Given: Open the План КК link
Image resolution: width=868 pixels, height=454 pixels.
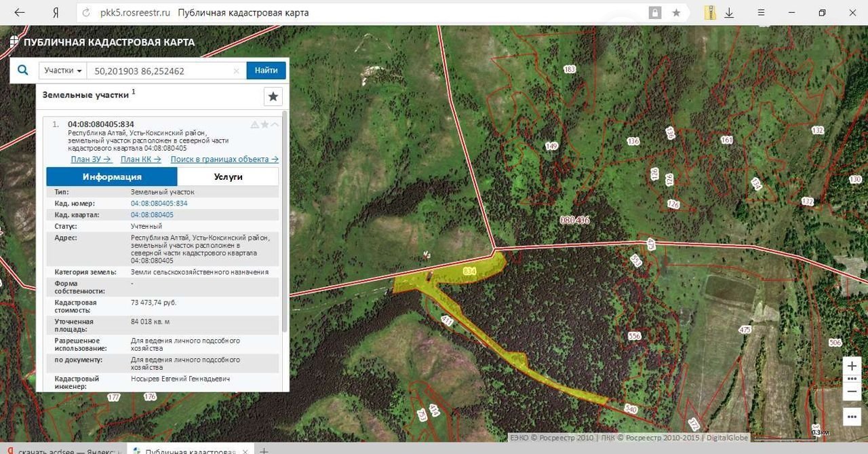Looking at the screenshot, I should pos(140,159).
